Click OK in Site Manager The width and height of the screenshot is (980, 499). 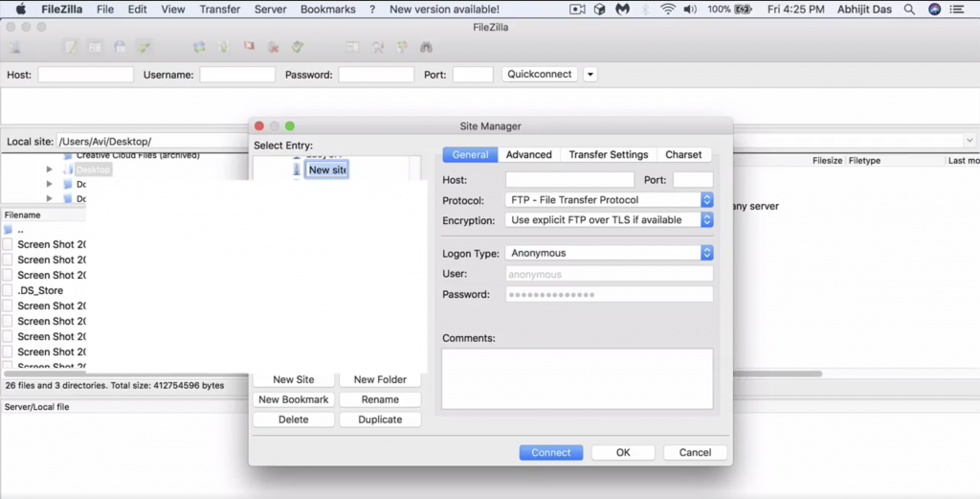pos(623,453)
